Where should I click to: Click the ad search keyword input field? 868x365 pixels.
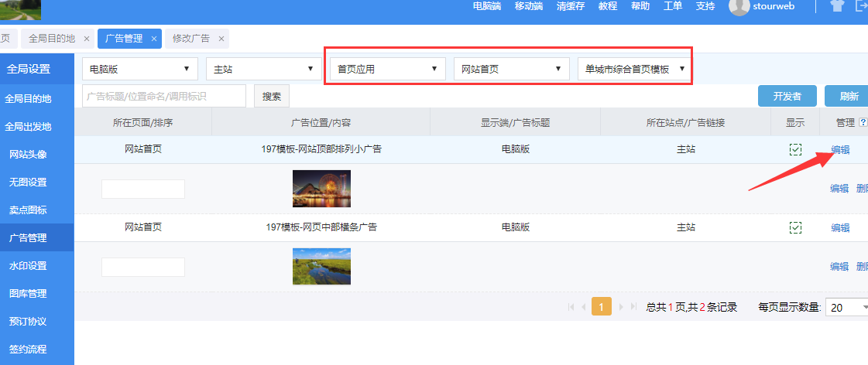coord(163,97)
